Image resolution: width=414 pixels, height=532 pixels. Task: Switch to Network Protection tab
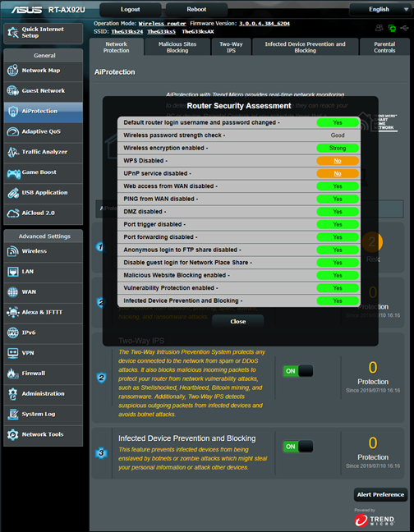point(117,47)
